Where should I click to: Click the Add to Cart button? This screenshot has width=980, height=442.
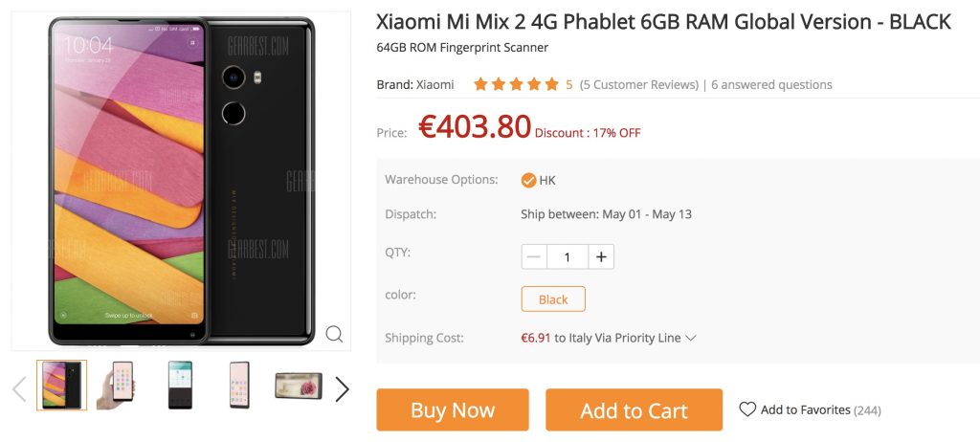[x=634, y=410]
